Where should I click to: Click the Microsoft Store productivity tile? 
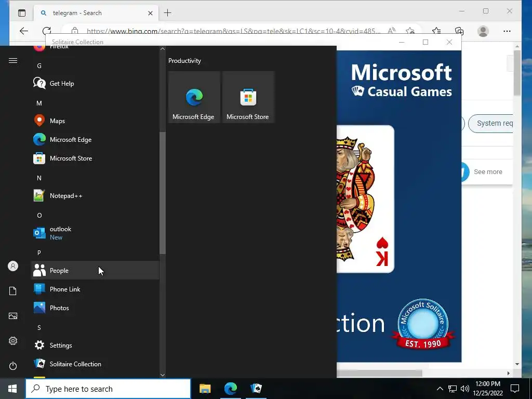coord(248,97)
